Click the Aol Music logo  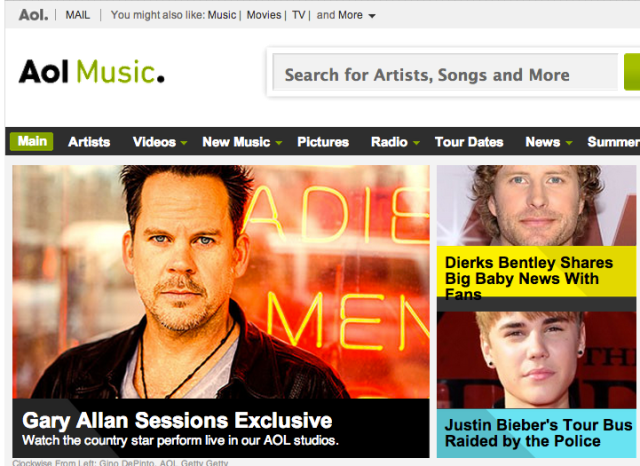click(91, 71)
